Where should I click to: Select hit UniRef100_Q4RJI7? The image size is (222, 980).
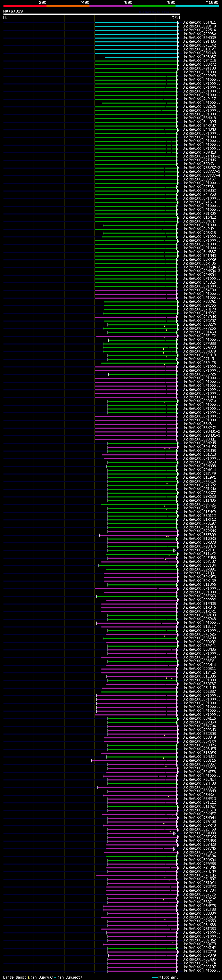click(x=199, y=99)
